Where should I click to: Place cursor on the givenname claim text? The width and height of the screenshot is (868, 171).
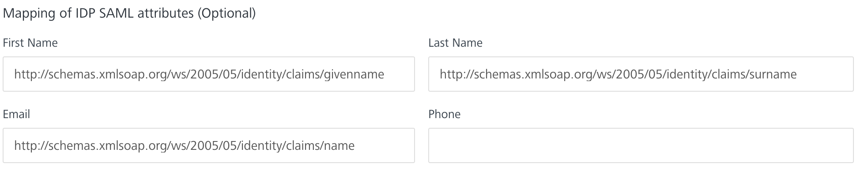[x=354, y=74]
